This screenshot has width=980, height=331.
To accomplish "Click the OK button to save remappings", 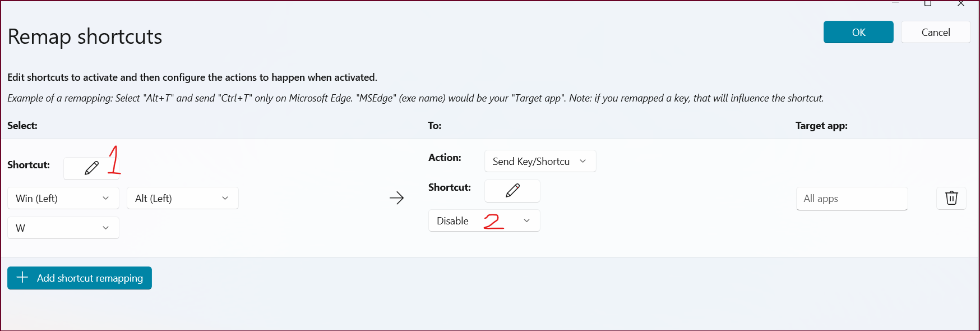I will pos(858,32).
